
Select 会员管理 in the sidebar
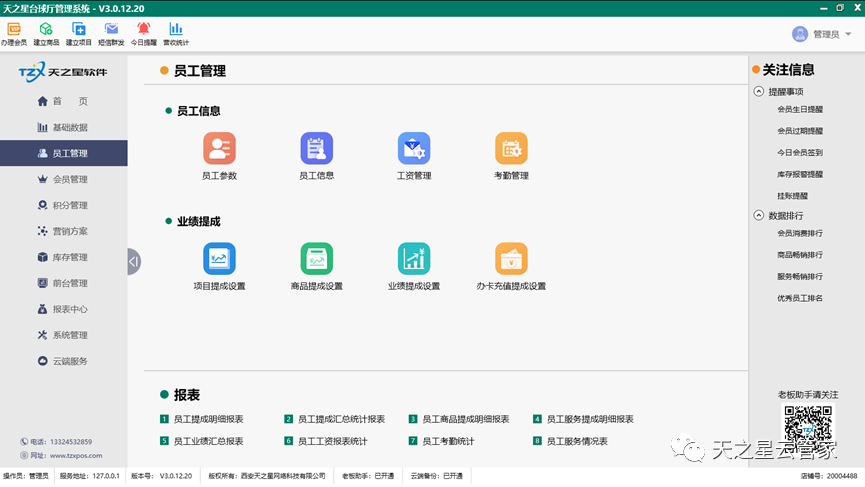click(x=69, y=179)
